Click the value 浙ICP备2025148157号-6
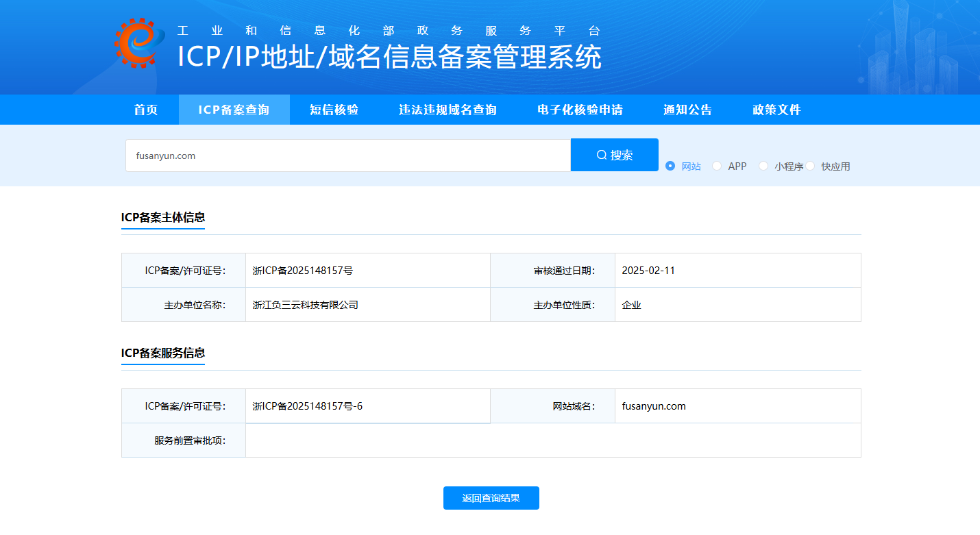980x535 pixels. [x=307, y=406]
